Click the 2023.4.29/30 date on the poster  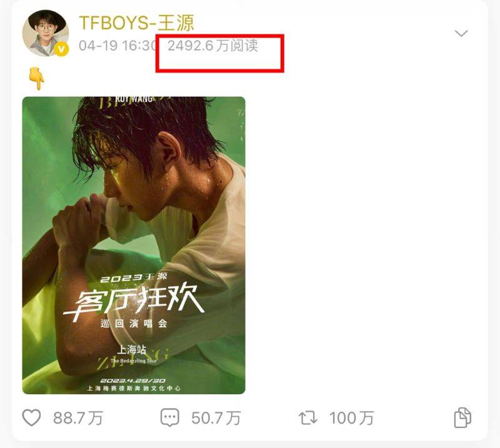(x=133, y=381)
